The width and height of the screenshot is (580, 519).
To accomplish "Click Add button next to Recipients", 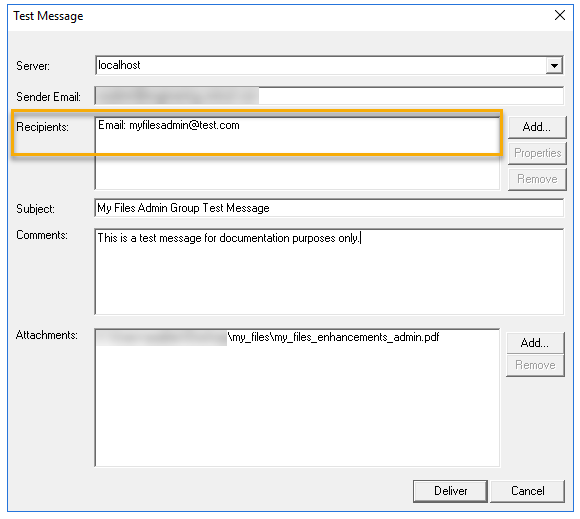I will click(537, 127).
